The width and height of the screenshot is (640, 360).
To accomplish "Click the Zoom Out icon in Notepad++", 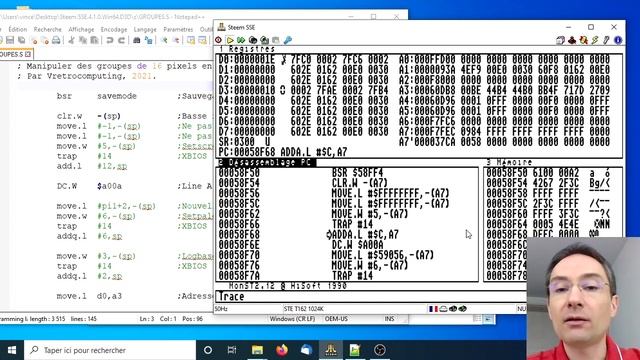I will pyautogui.click(x=176, y=40).
